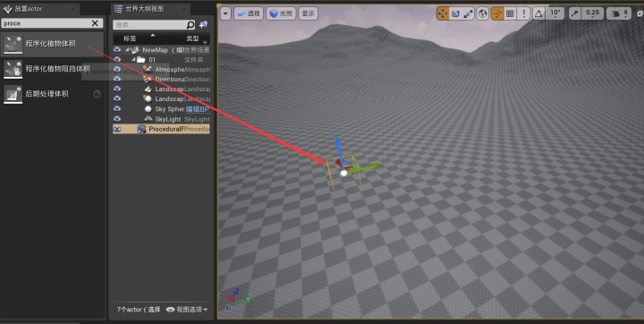This screenshot has height=324, width=644.
Task: Open the 光照 lit view mode menu
Action: pyautogui.click(x=281, y=13)
